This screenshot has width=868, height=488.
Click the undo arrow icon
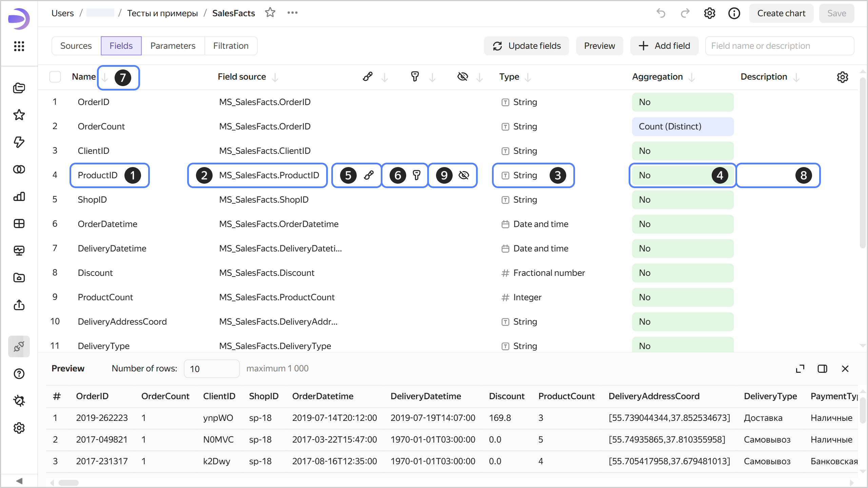click(x=661, y=13)
